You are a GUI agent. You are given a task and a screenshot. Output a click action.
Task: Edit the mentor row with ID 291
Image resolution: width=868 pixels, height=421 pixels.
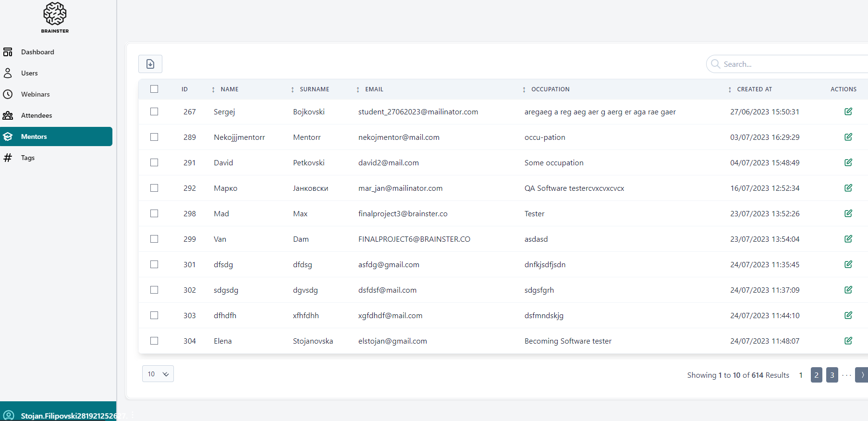(848, 162)
